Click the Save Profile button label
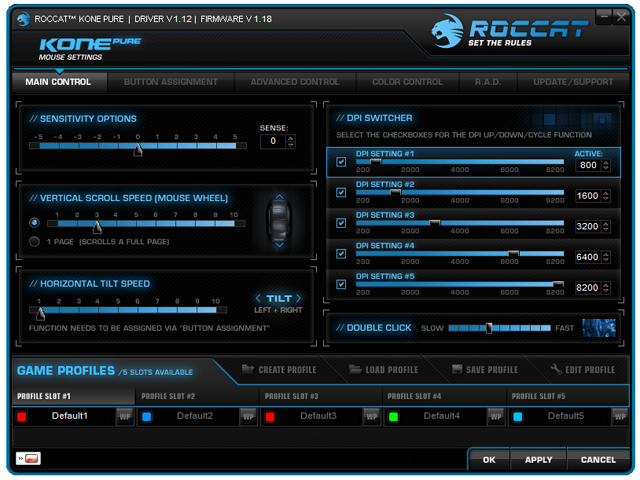The width and height of the screenshot is (640, 480). coord(492,370)
